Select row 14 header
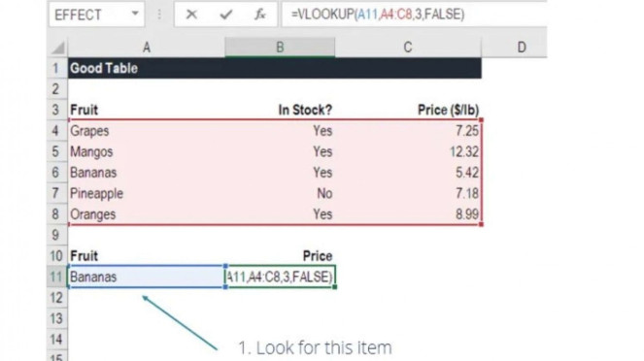The width and height of the screenshot is (644, 361). coord(56,340)
